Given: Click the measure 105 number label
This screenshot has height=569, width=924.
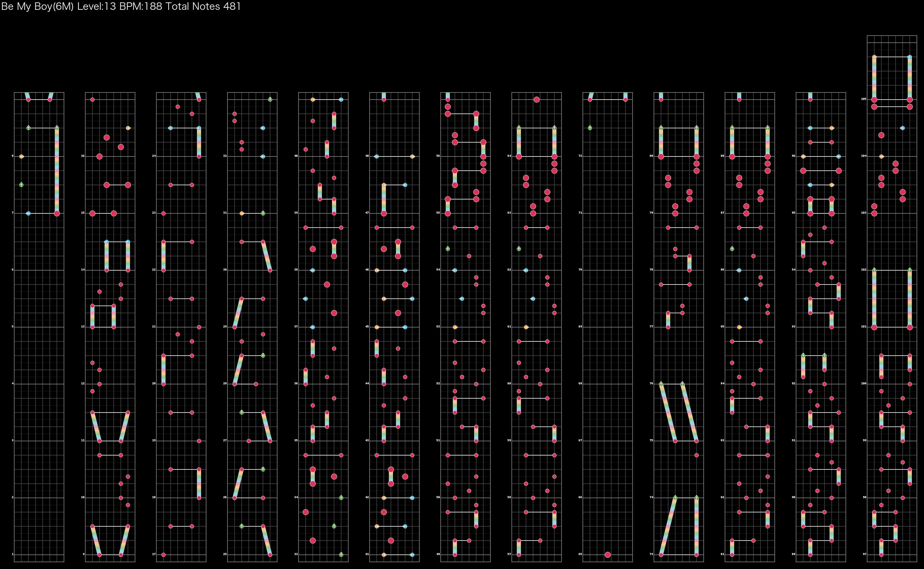Looking at the screenshot, I should pyautogui.click(x=864, y=99).
